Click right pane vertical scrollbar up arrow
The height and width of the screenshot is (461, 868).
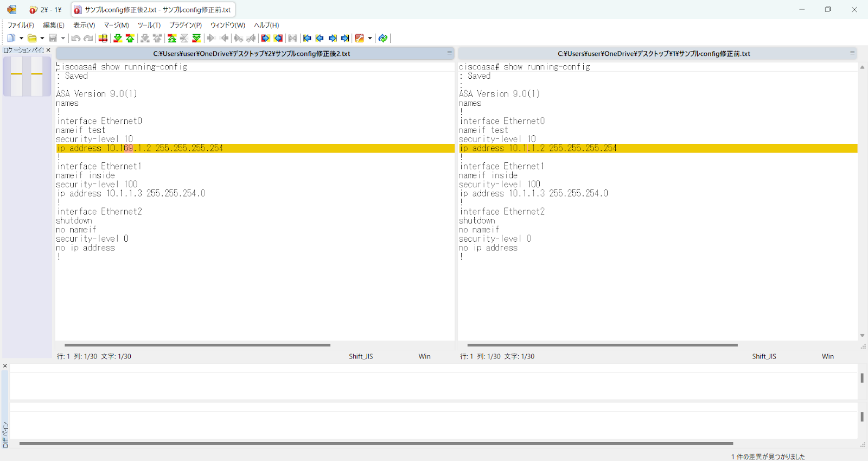pos(862,67)
